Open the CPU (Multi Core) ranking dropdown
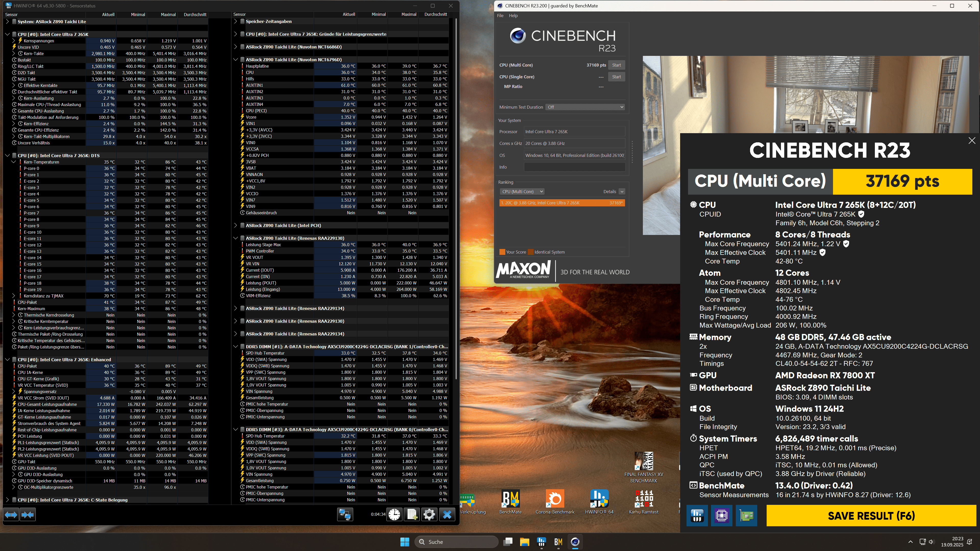 point(522,192)
